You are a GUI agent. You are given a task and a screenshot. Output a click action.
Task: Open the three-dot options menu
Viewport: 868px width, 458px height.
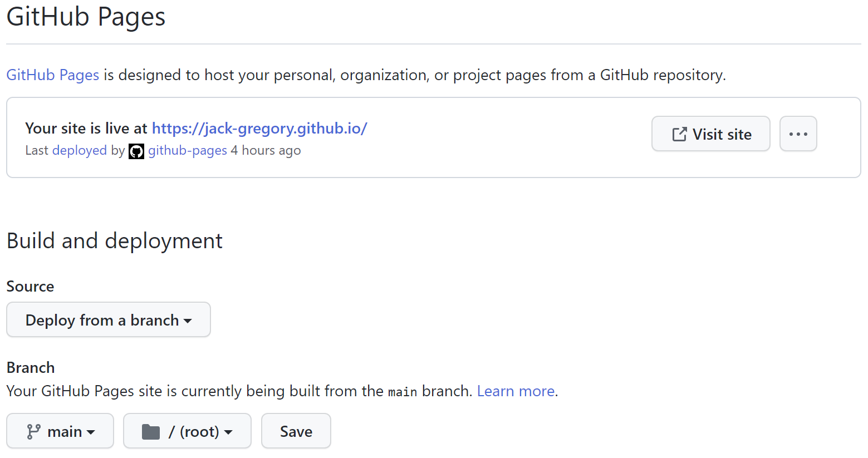pos(798,134)
